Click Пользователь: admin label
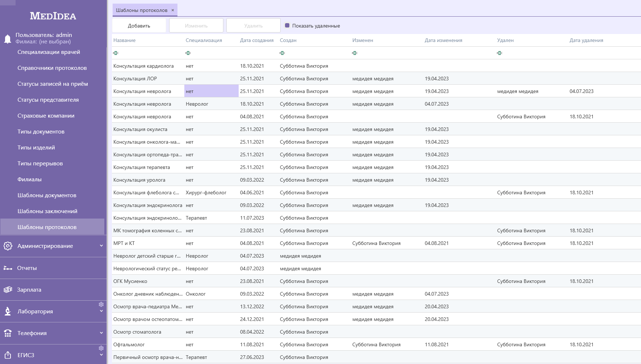The width and height of the screenshot is (641, 364). click(44, 35)
